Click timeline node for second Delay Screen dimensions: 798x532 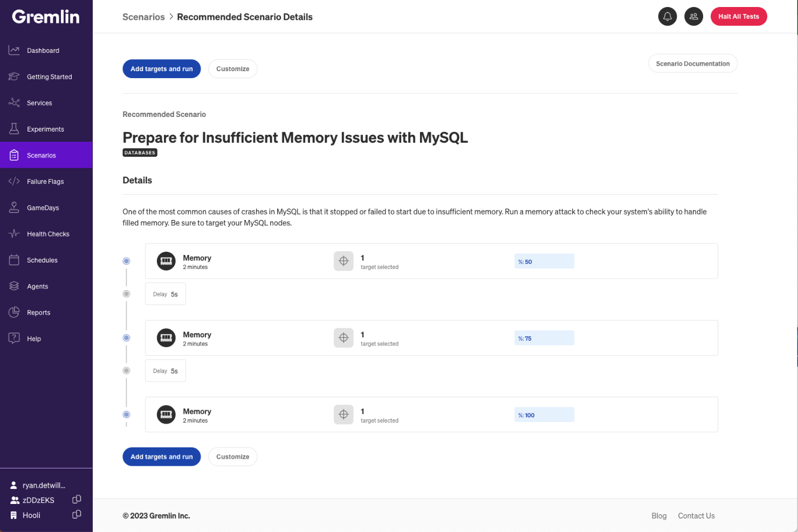(x=126, y=370)
